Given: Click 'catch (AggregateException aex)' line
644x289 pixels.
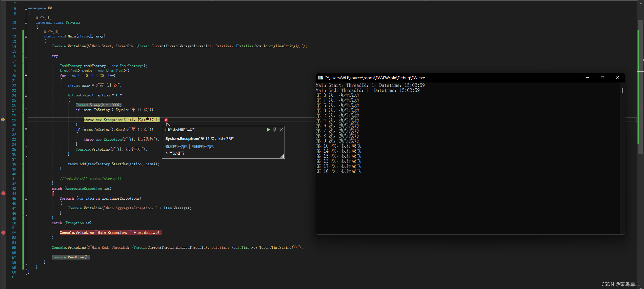Looking at the screenshot, I should (x=82, y=189).
